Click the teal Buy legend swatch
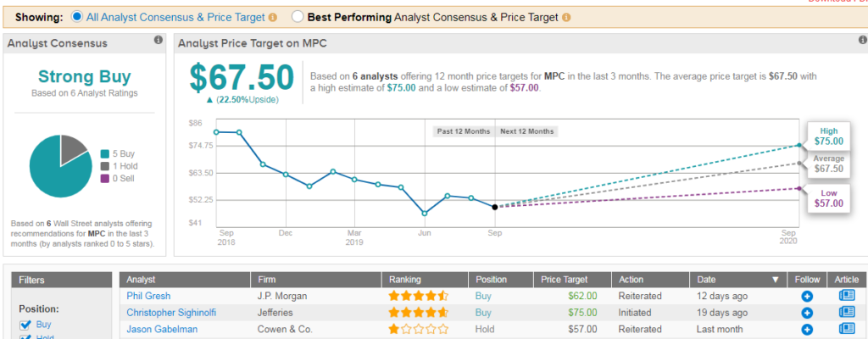The image size is (868, 339). click(103, 153)
